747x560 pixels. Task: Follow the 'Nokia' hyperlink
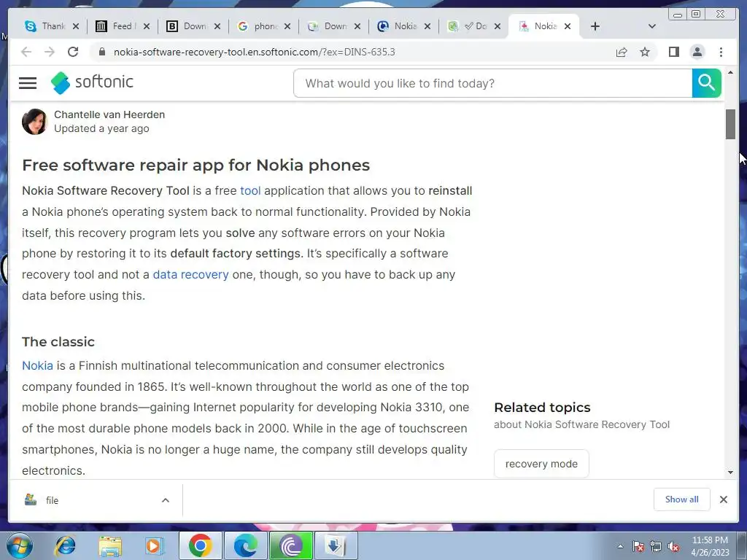coord(37,366)
